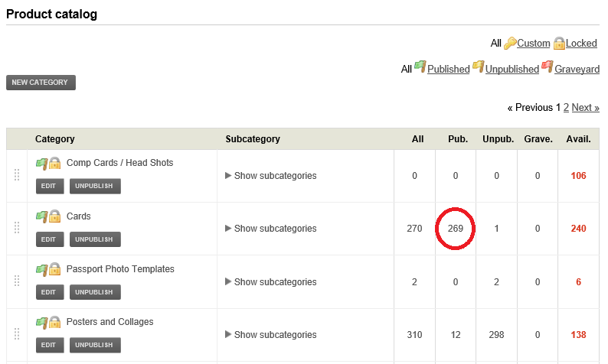Viewport: 608px width, 364px height.
Task: Create a new category with NEW CATEGORY button
Action: (x=41, y=83)
